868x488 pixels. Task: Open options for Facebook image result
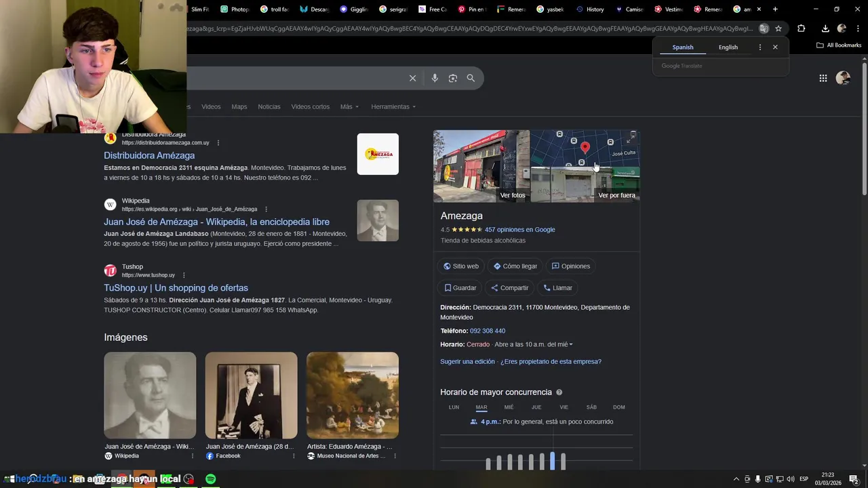click(294, 456)
